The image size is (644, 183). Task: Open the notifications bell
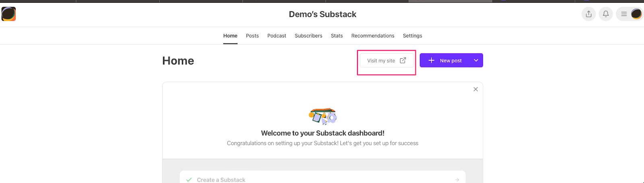[x=605, y=14]
